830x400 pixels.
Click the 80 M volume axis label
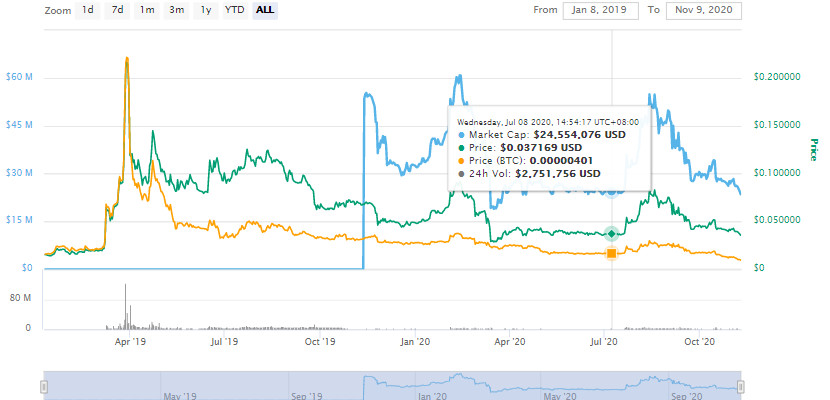pyautogui.click(x=22, y=298)
